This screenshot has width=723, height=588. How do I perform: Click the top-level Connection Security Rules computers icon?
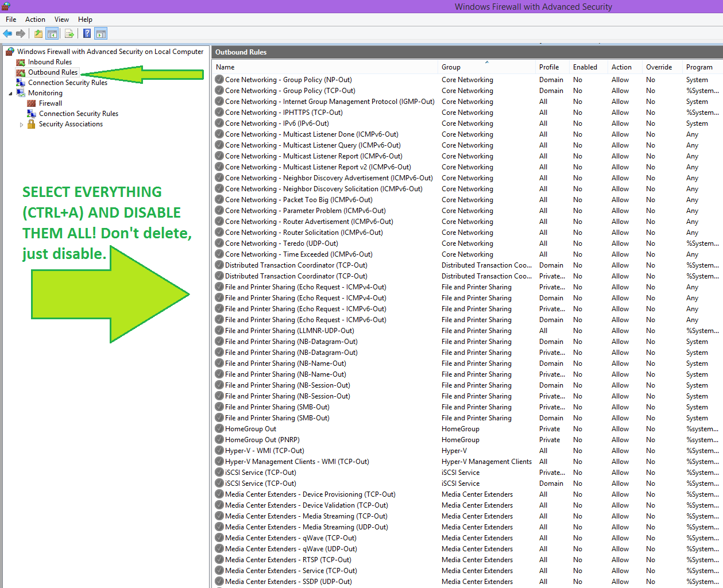point(21,83)
